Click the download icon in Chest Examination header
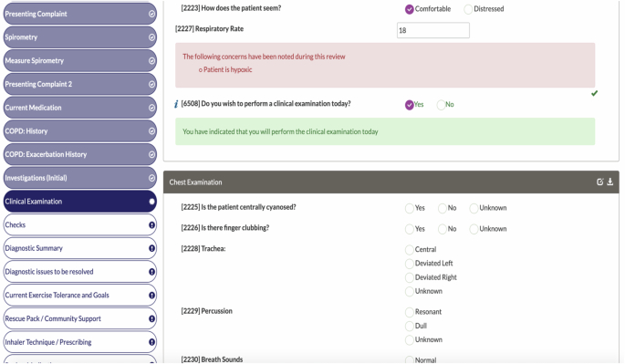Screen dimensions: 625x364 point(609,182)
